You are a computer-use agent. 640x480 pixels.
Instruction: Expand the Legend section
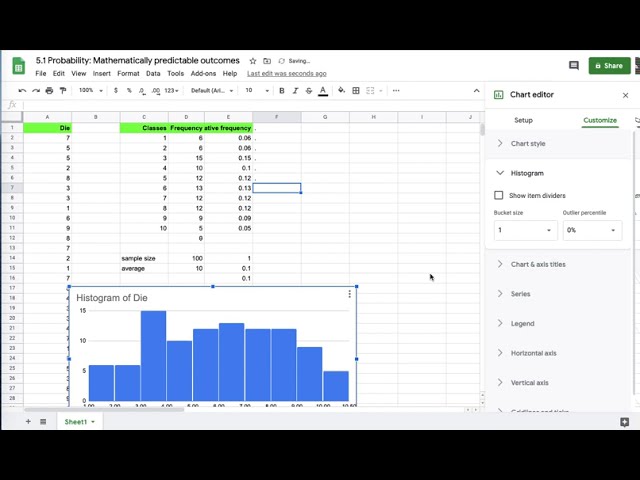558,323
